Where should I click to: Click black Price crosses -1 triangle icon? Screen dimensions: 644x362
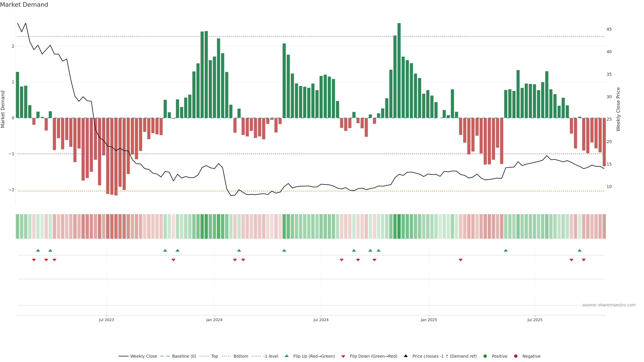[x=406, y=356]
